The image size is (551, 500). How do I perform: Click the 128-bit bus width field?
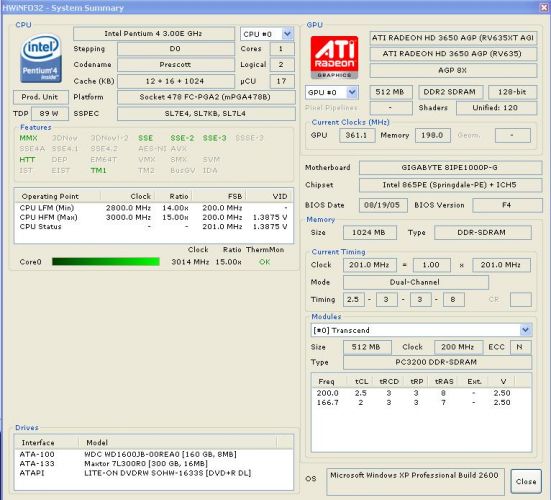tap(512, 92)
